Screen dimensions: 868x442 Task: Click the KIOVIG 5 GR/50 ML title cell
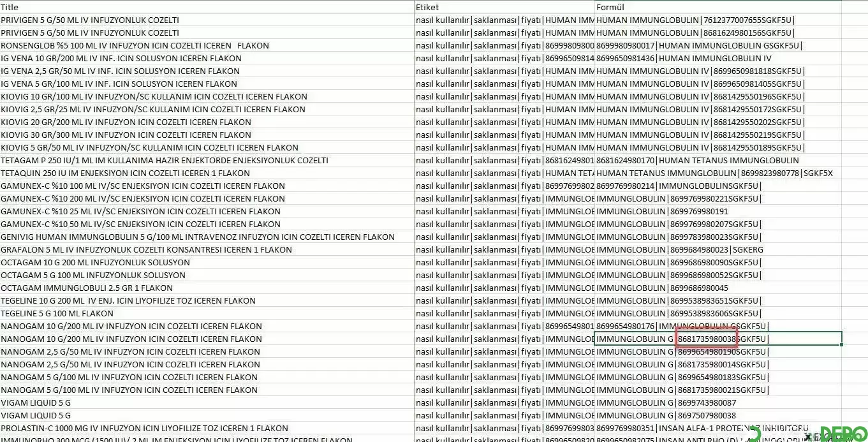(207, 147)
